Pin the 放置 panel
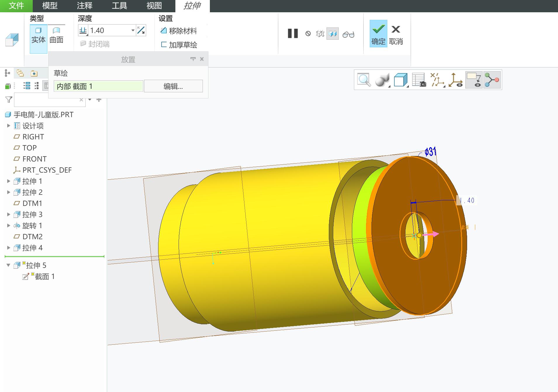 pos(193,59)
